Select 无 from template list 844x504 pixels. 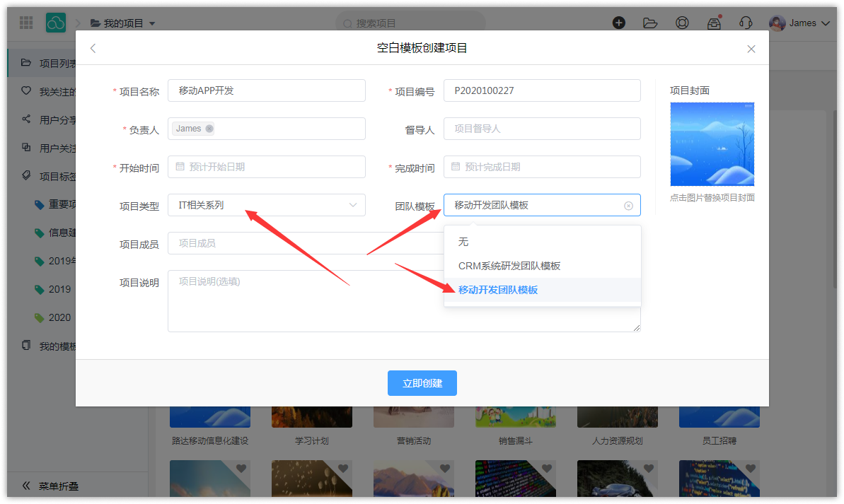tap(463, 242)
